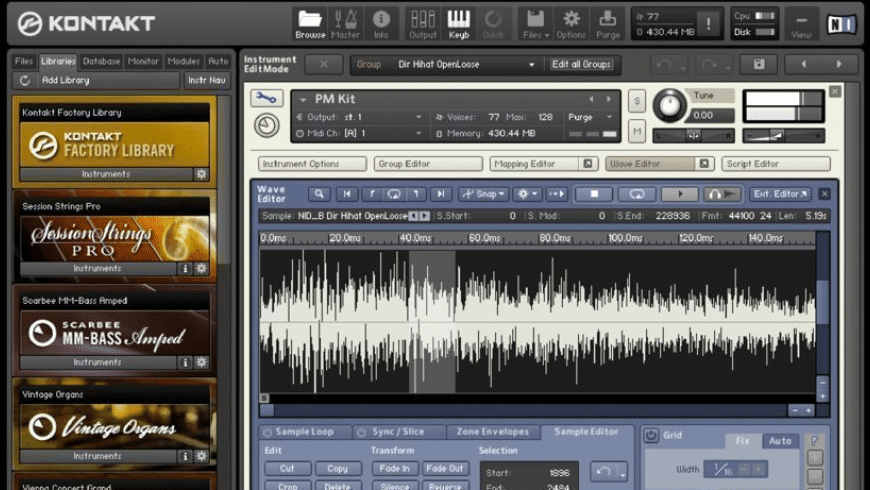Switch to the Database tab
The image size is (870, 490).
pos(101,61)
